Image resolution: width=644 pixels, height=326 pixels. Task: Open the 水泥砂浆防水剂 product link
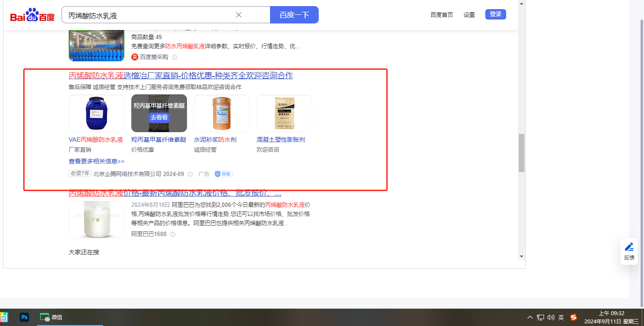point(215,140)
